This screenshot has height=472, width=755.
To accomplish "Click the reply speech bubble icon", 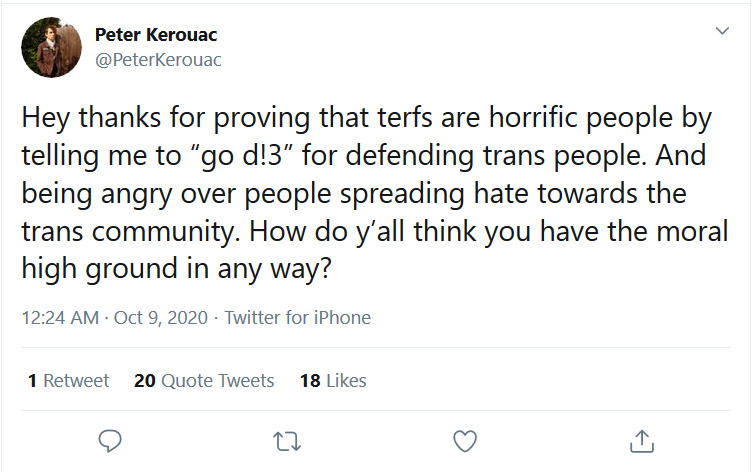I will tap(110, 441).
